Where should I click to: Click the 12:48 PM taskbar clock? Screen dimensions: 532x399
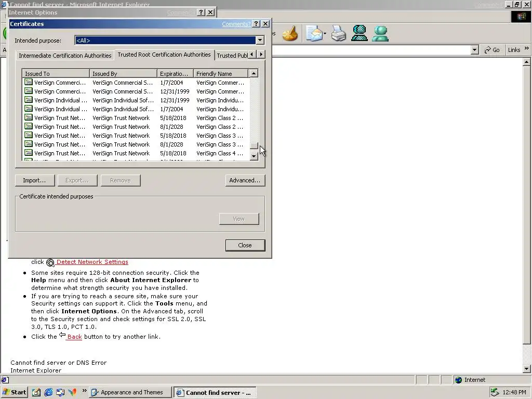(514, 392)
